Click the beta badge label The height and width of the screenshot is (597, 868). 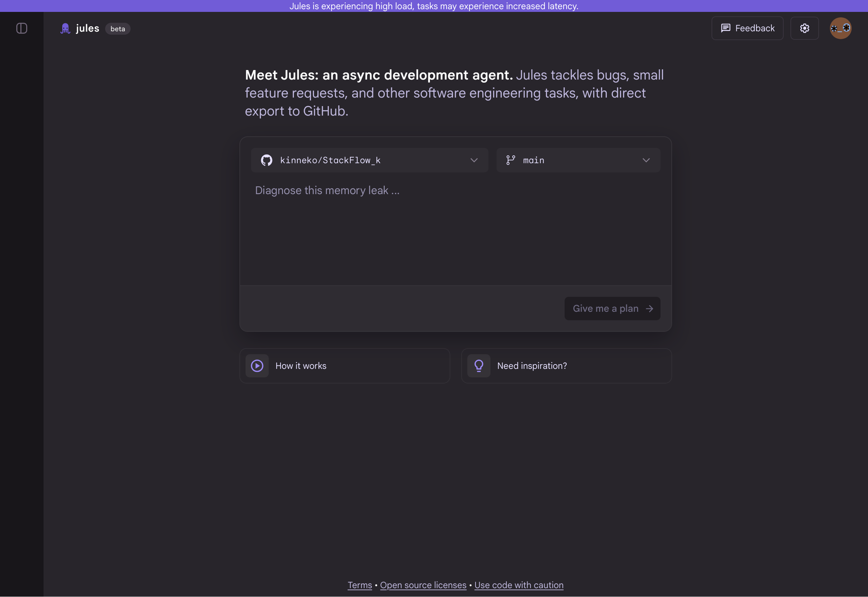(117, 29)
